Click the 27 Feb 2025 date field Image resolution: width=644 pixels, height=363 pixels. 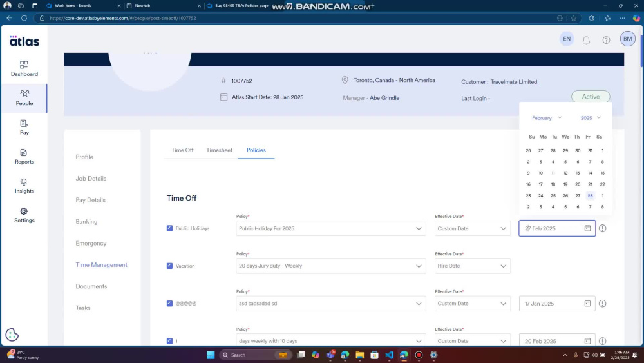[x=557, y=228]
